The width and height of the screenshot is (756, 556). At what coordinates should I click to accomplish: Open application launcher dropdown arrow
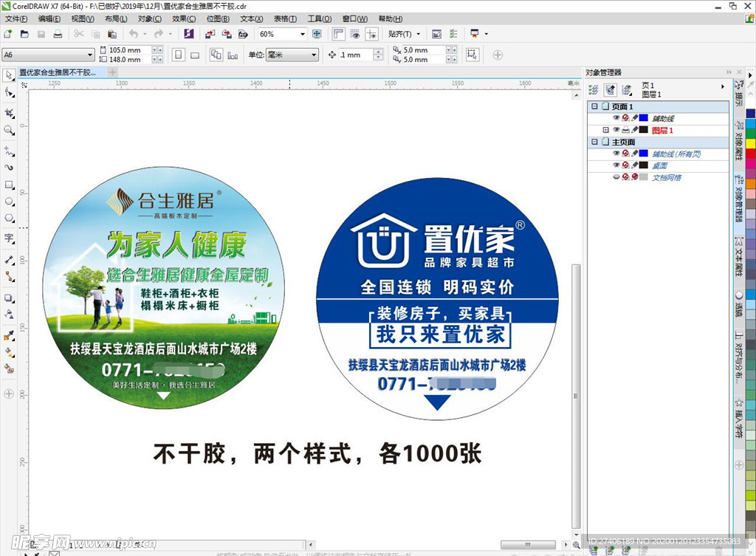486,34
